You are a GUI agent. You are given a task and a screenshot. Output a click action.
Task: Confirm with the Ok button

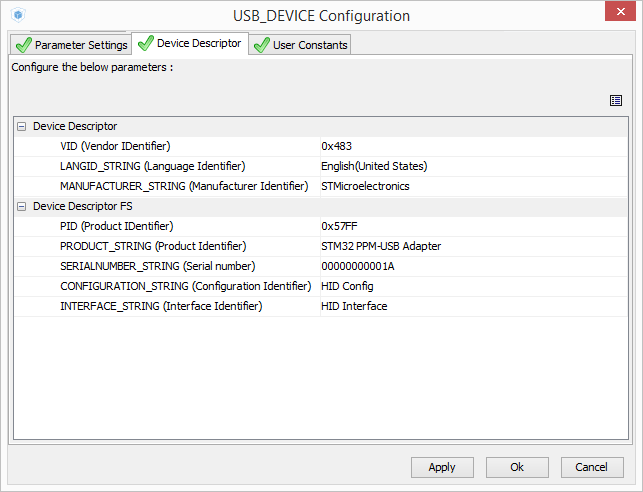(517, 467)
